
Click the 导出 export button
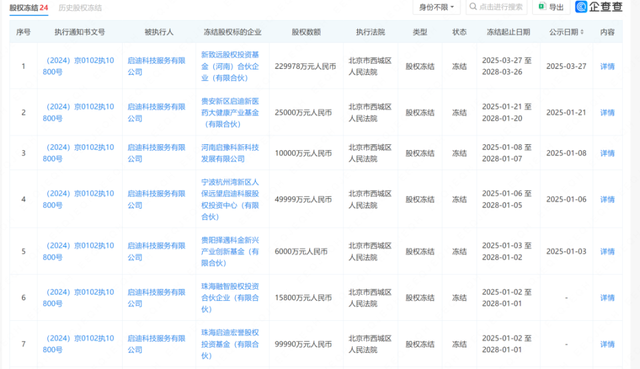point(551,7)
